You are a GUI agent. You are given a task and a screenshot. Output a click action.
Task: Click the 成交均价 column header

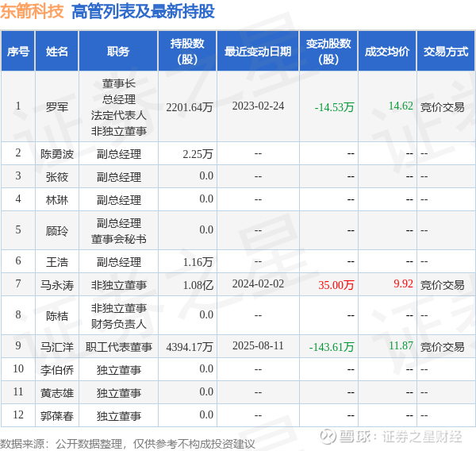coord(387,51)
